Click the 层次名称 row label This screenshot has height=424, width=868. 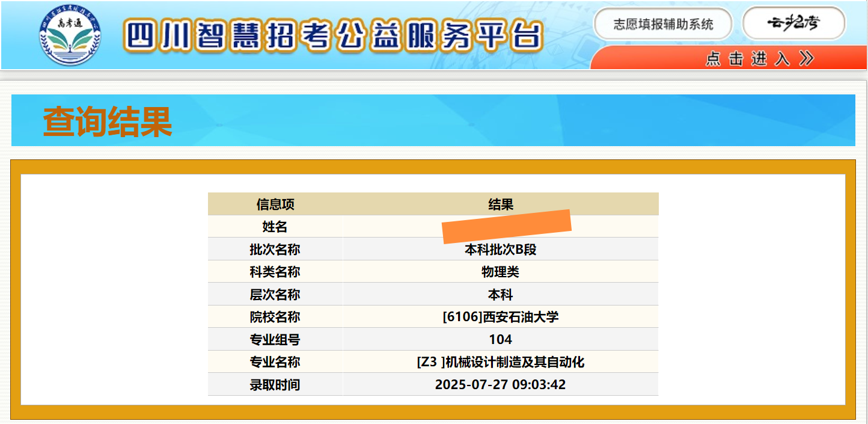(x=275, y=295)
